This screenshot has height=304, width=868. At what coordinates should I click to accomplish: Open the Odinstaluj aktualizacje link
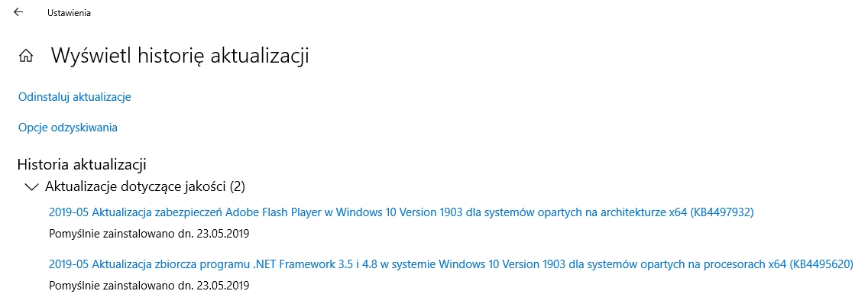(75, 97)
